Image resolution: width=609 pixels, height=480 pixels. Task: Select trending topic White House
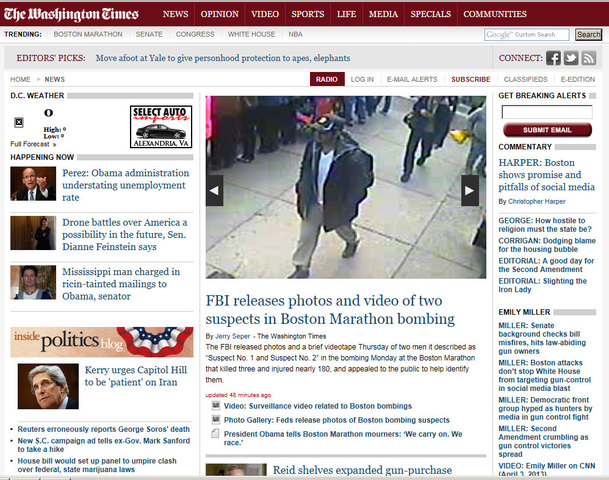(x=251, y=35)
